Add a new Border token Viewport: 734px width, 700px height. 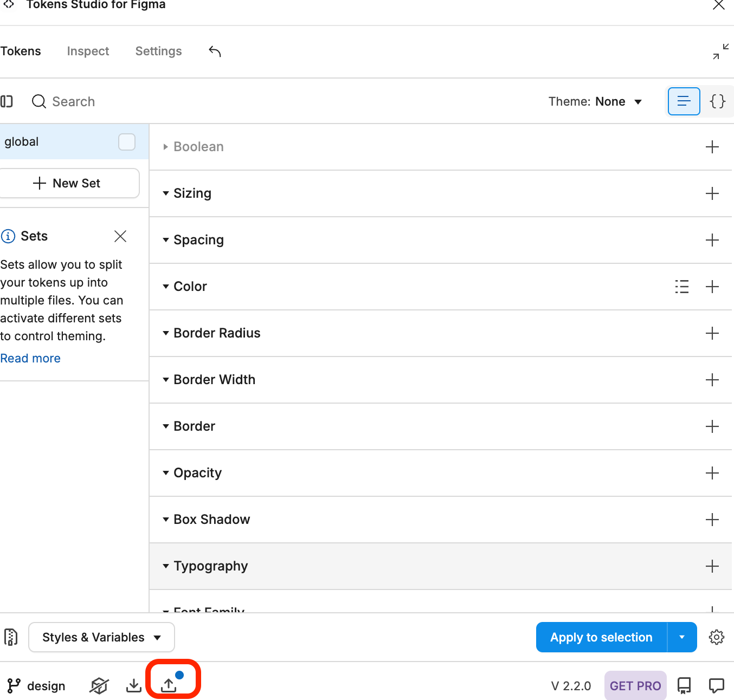pos(712,426)
